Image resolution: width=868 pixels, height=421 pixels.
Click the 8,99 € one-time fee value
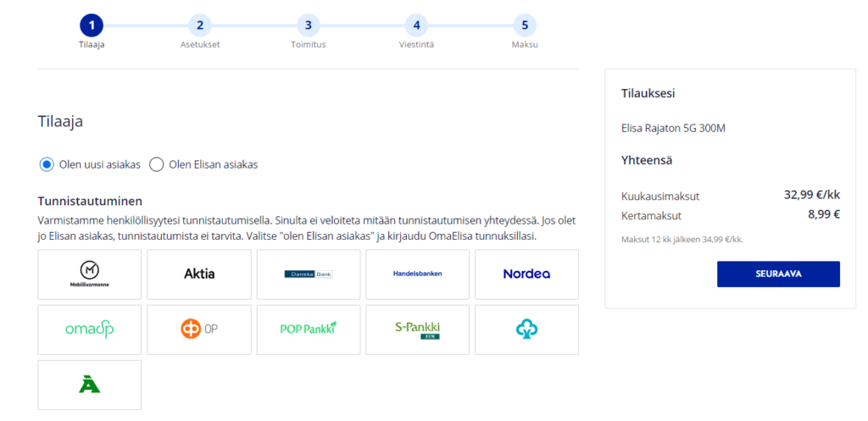[824, 214]
